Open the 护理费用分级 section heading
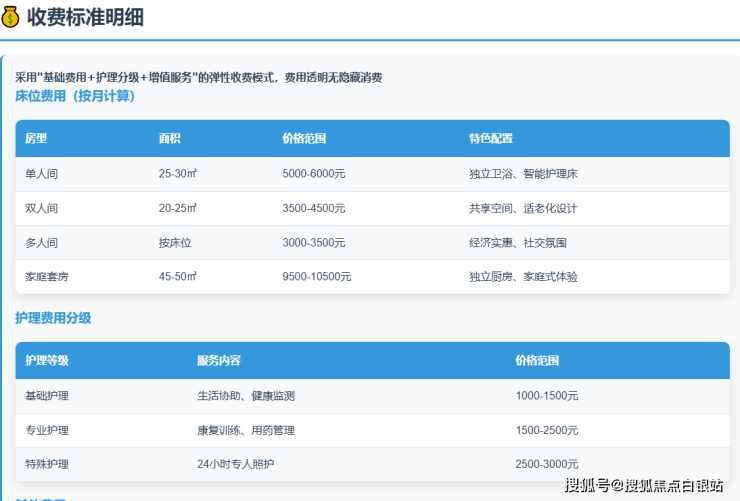 [53, 318]
